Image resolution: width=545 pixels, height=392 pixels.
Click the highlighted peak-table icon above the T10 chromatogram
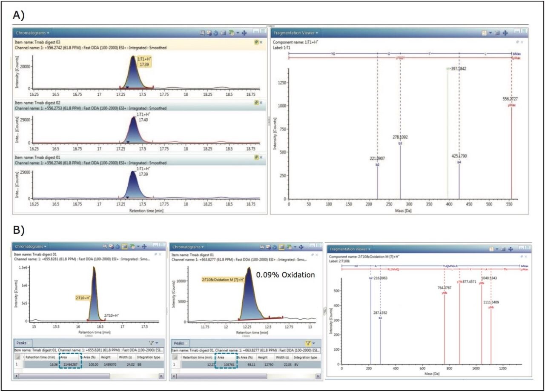coord(125,246)
